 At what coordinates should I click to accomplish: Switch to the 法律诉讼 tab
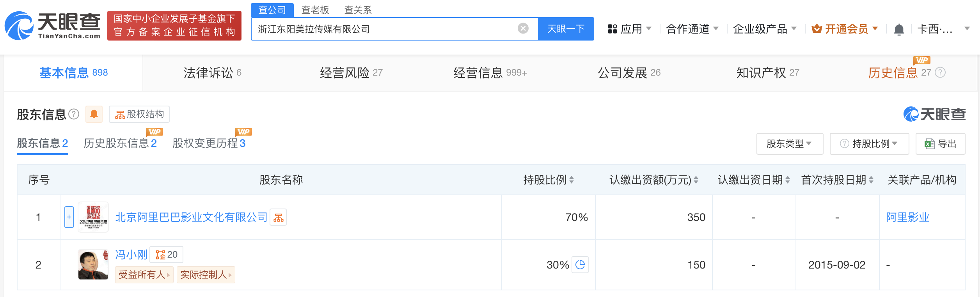[212, 73]
